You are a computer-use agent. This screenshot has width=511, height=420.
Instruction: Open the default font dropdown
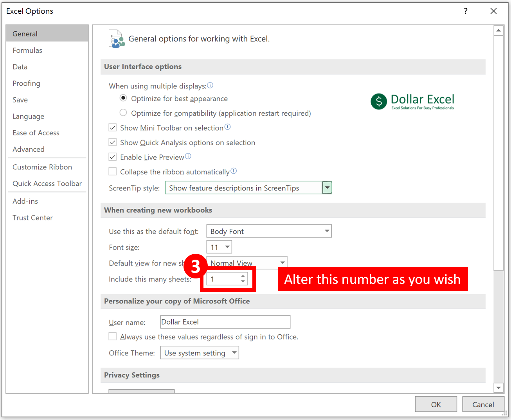(x=327, y=231)
